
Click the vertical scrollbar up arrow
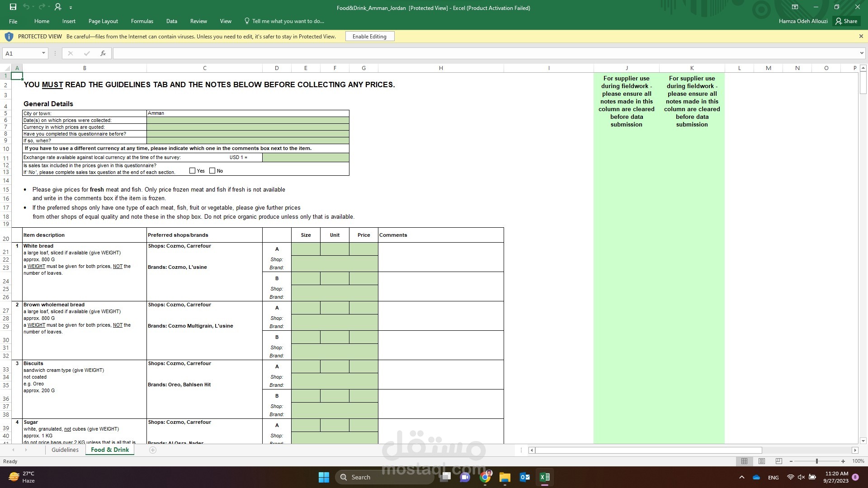tap(863, 68)
